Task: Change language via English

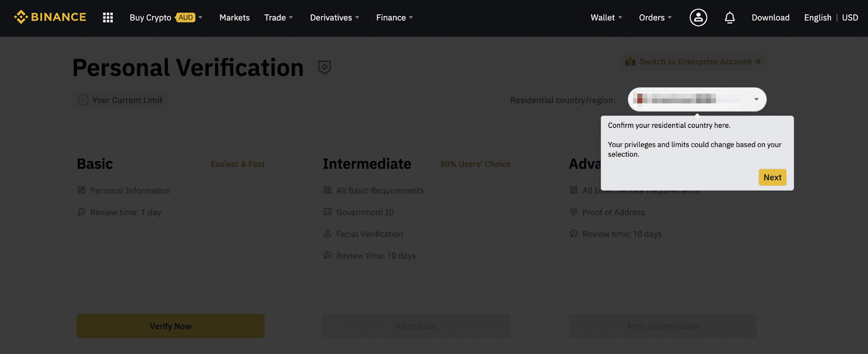Action: pos(818,17)
